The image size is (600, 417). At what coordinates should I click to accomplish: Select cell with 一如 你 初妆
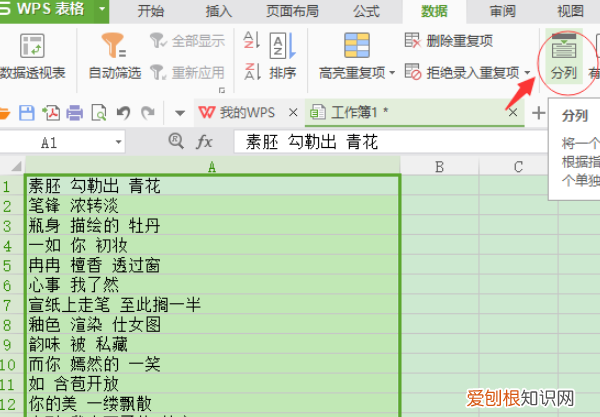point(212,246)
